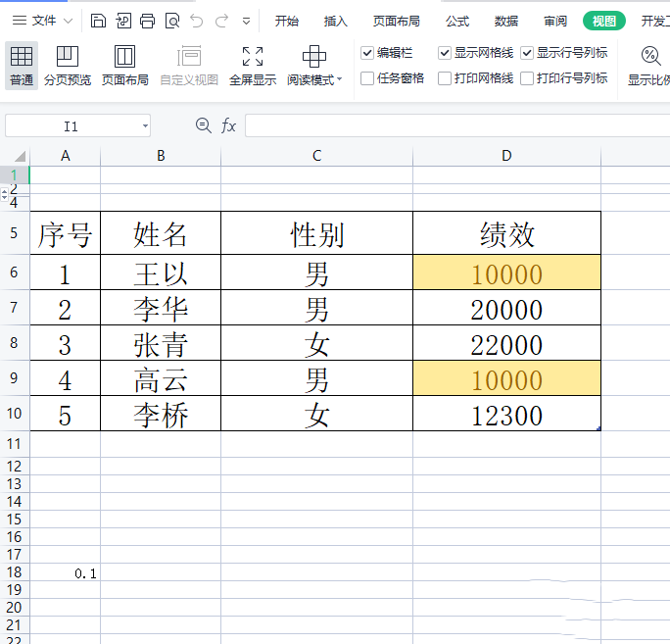Click the 序号 header cell

click(x=65, y=233)
